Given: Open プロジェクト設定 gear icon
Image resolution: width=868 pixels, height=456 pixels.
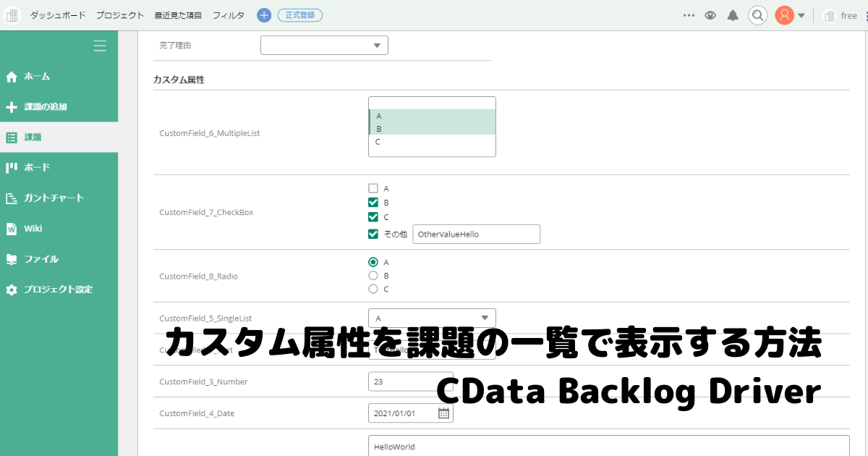Looking at the screenshot, I should (x=11, y=289).
